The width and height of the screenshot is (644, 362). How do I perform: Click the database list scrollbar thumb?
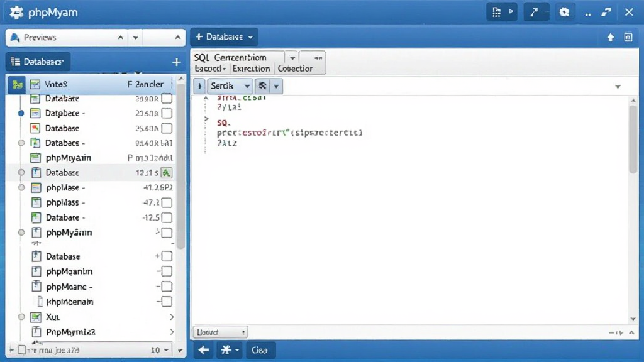180,166
